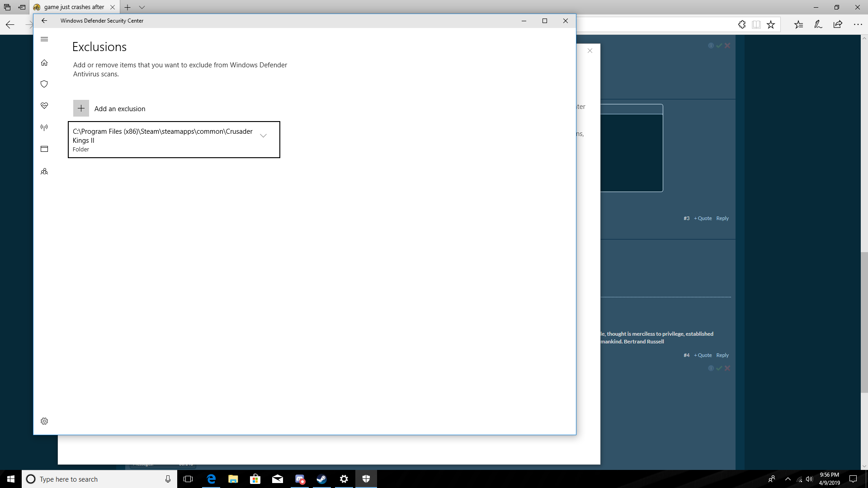Screen dimensions: 868x488
Task: Open Mail app from taskbar
Action: pos(277,479)
